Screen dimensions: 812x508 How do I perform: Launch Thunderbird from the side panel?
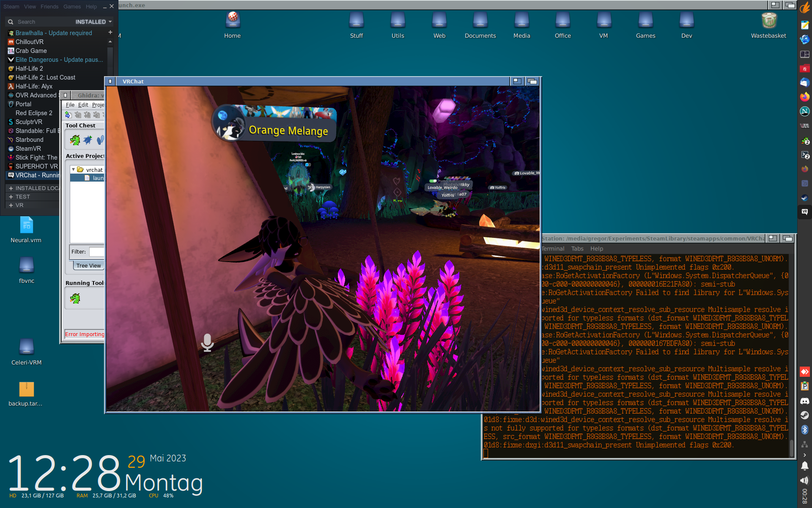point(804,83)
